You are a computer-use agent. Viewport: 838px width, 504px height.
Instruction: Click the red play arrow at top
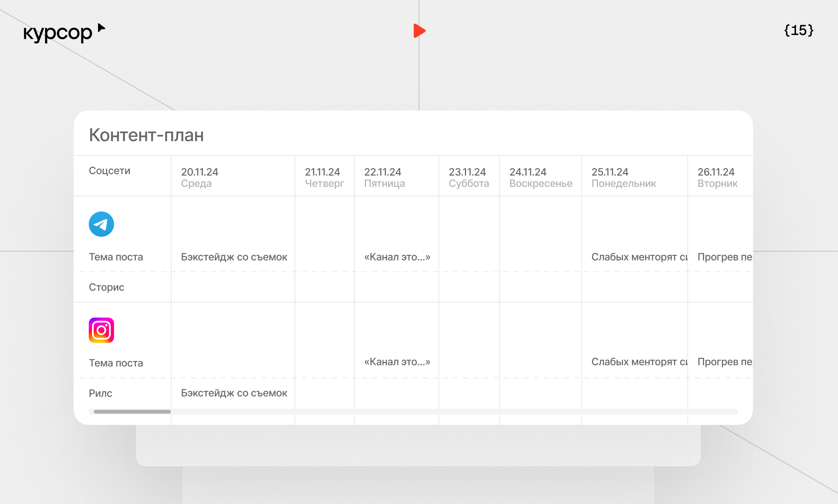(x=419, y=31)
